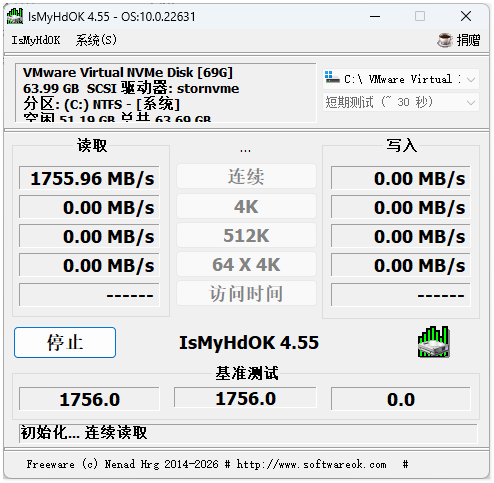The height and width of the screenshot is (483, 494).
Task: Open the 捐赠 donate menu item
Action: pyautogui.click(x=459, y=40)
